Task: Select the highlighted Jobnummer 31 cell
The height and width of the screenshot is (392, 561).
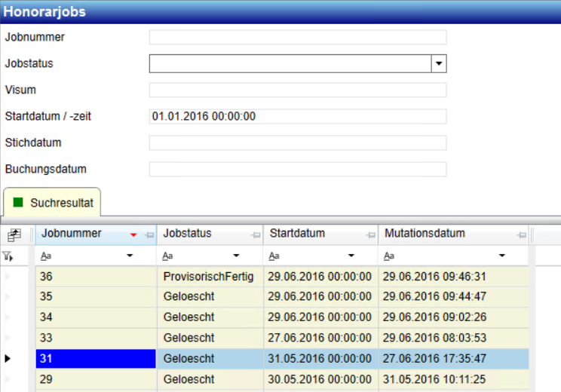Action: tap(96, 358)
